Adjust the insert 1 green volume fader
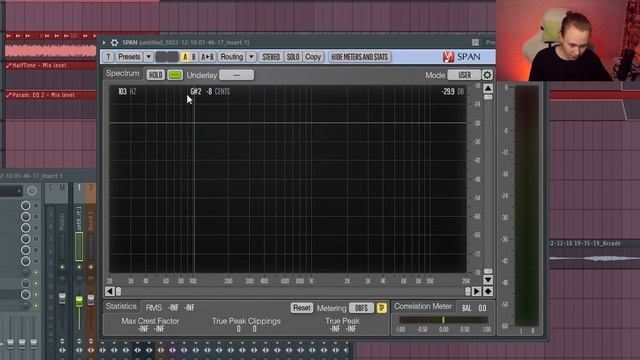Screen dimensions: 640x360 79,301
